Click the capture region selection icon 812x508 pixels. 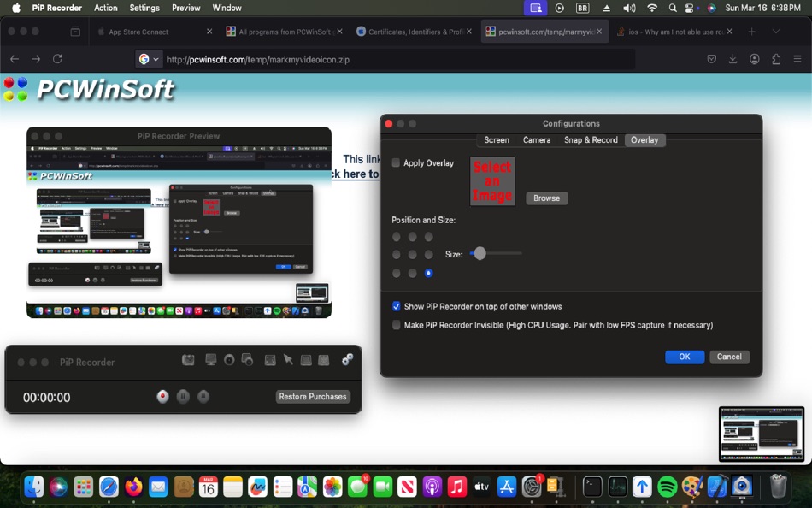coord(270,360)
